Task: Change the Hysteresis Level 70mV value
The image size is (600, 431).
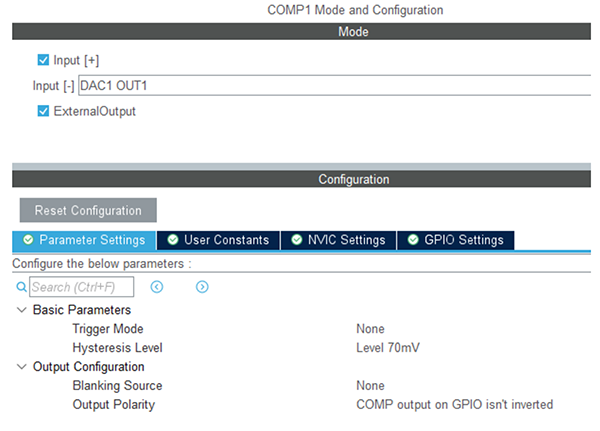Action: [387, 348]
